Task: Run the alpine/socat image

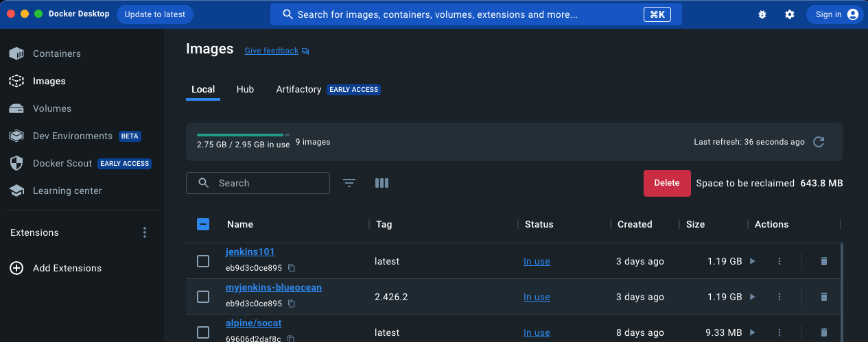Action: [x=752, y=332]
